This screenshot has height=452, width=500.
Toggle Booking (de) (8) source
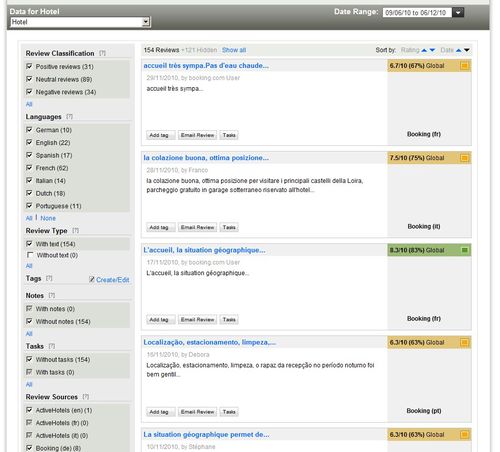29,448
